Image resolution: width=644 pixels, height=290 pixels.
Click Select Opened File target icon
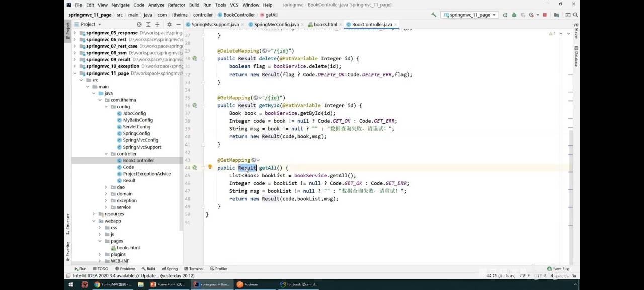pyautogui.click(x=139, y=24)
